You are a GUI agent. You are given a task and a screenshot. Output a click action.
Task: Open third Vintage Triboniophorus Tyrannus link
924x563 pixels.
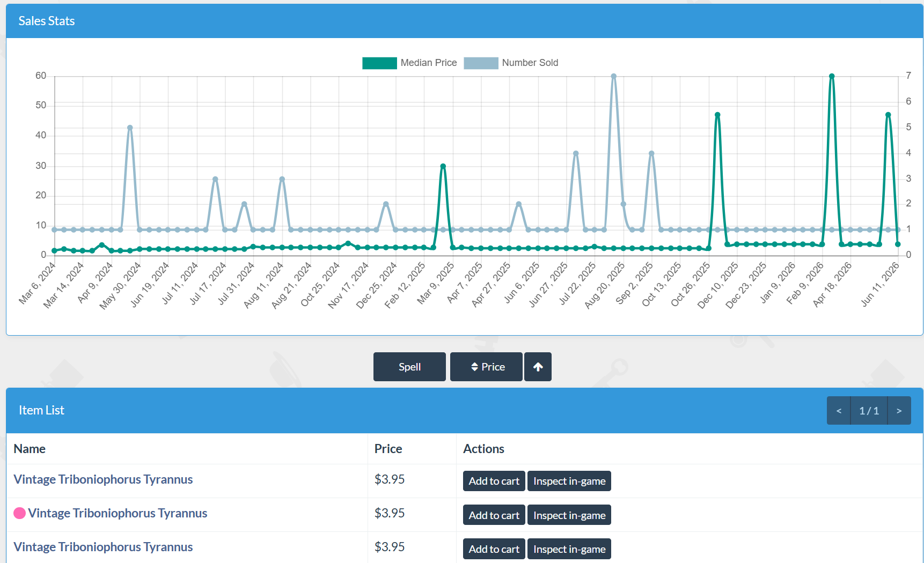point(103,547)
